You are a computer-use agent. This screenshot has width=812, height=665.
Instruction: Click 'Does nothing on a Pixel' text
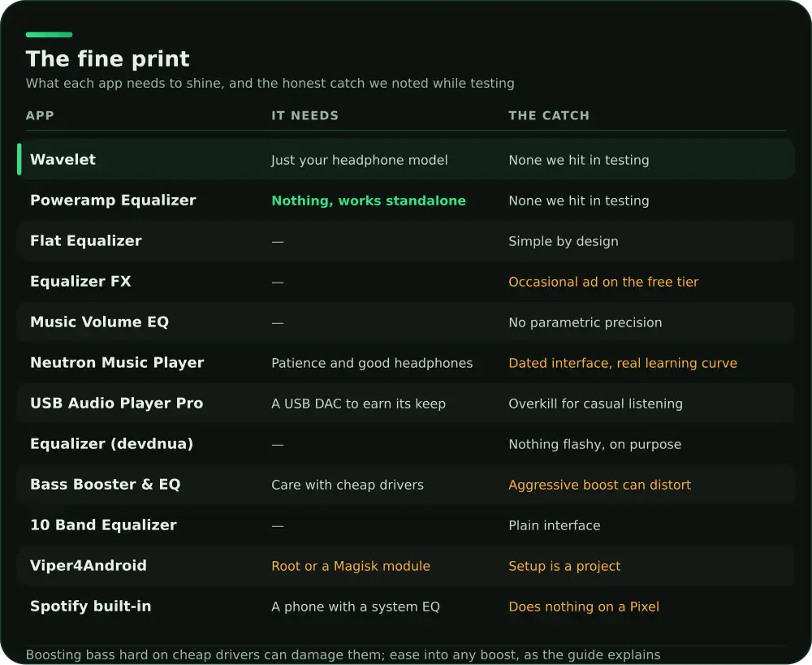(x=584, y=607)
